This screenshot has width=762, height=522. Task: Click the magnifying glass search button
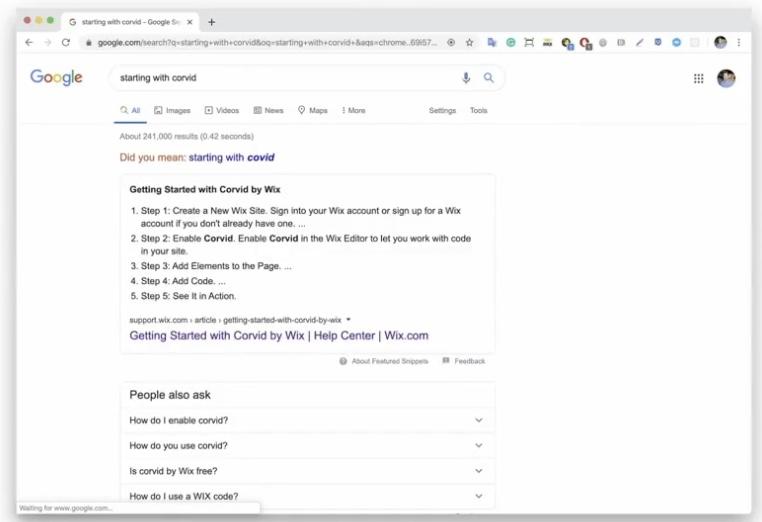pyautogui.click(x=488, y=78)
